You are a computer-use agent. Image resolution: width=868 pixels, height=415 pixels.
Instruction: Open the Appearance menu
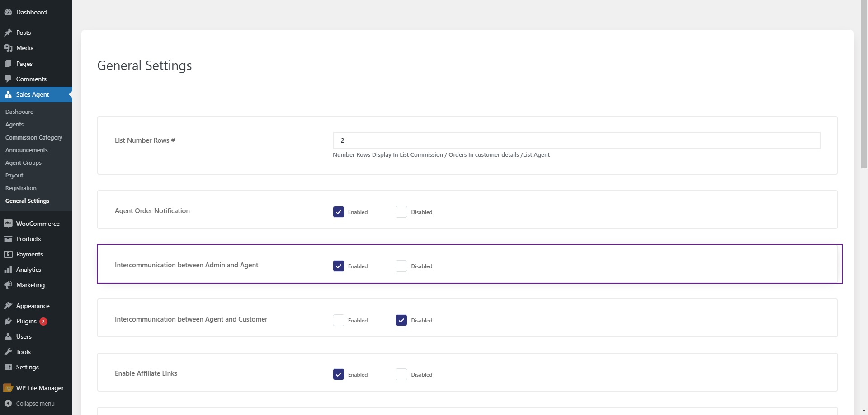36,306
